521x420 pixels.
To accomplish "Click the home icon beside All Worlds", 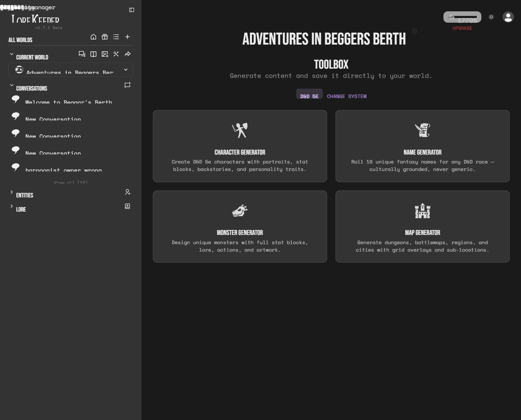I will coord(93,37).
